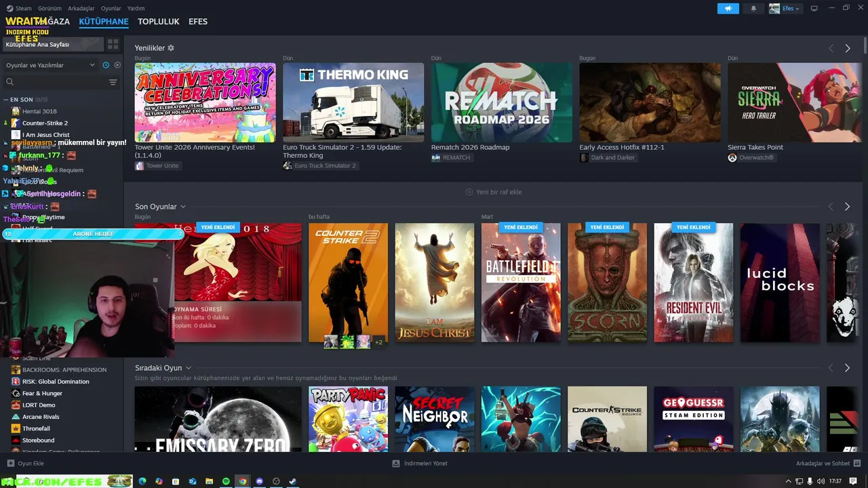Show previous Yenilikler items arrow
This screenshot has height=488, width=868.
click(x=831, y=49)
